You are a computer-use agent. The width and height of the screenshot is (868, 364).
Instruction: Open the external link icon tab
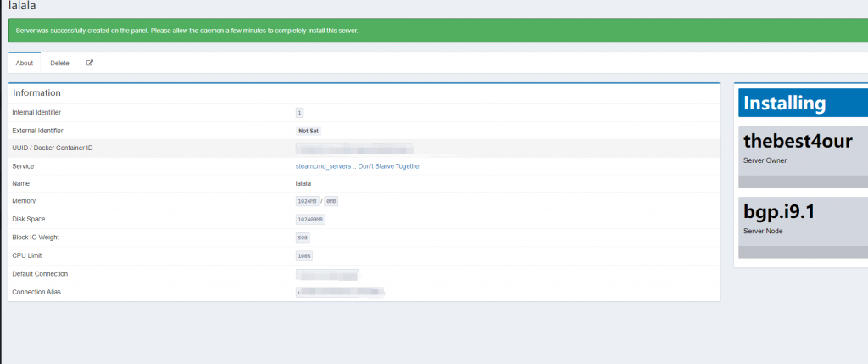click(90, 63)
